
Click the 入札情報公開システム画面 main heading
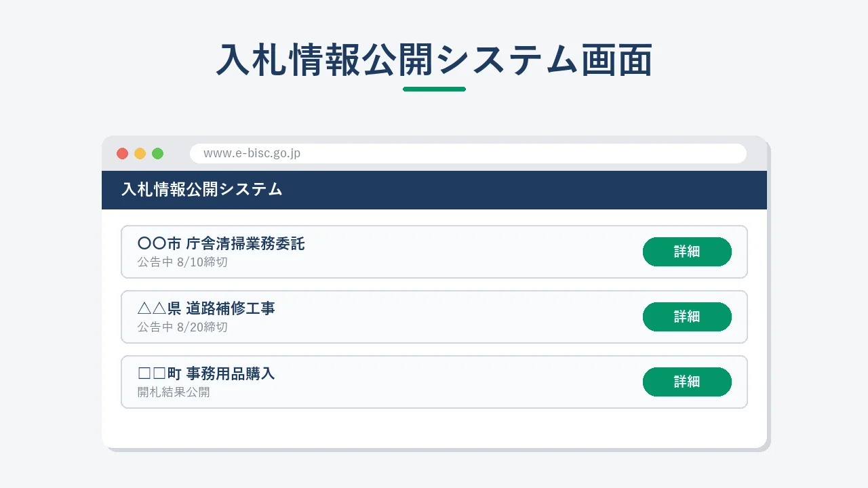434,60
